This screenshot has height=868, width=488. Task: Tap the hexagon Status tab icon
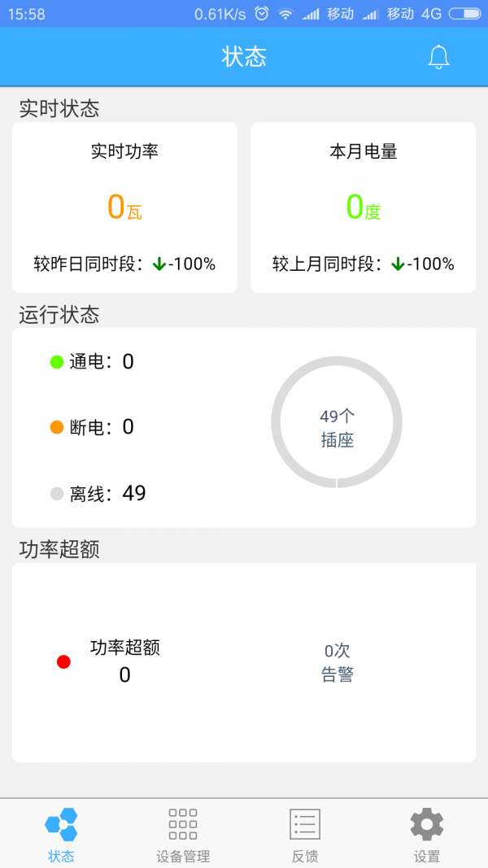pos(61,824)
